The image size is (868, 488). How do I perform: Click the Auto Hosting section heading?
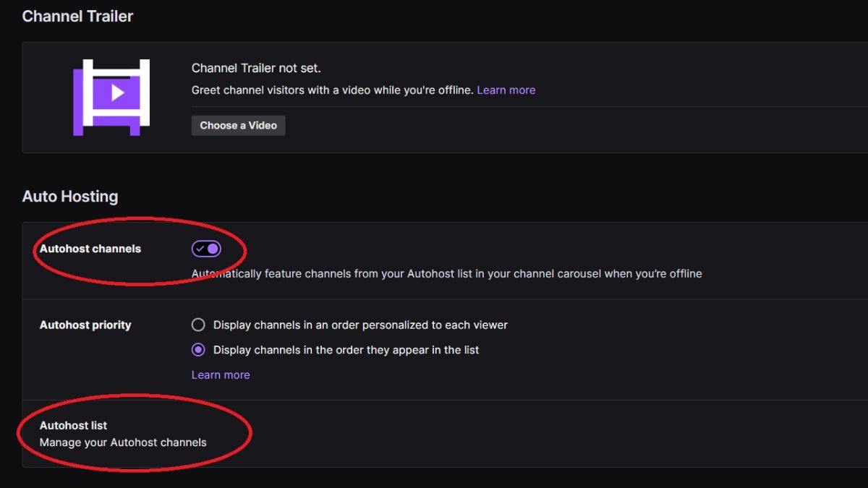[x=69, y=196]
